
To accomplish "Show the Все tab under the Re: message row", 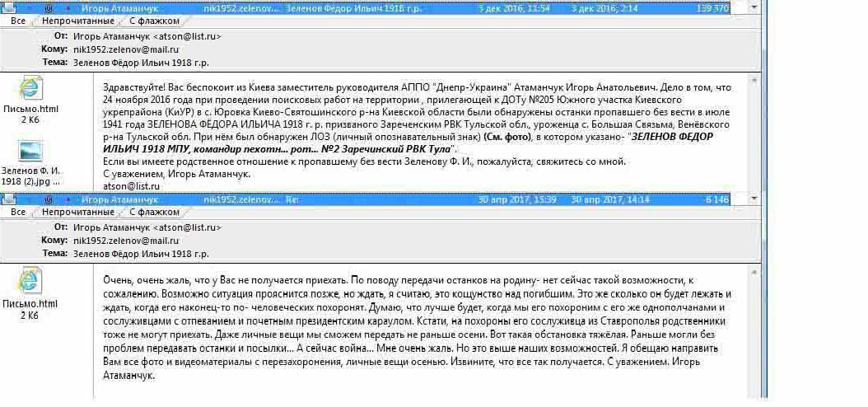I will coord(18,213).
